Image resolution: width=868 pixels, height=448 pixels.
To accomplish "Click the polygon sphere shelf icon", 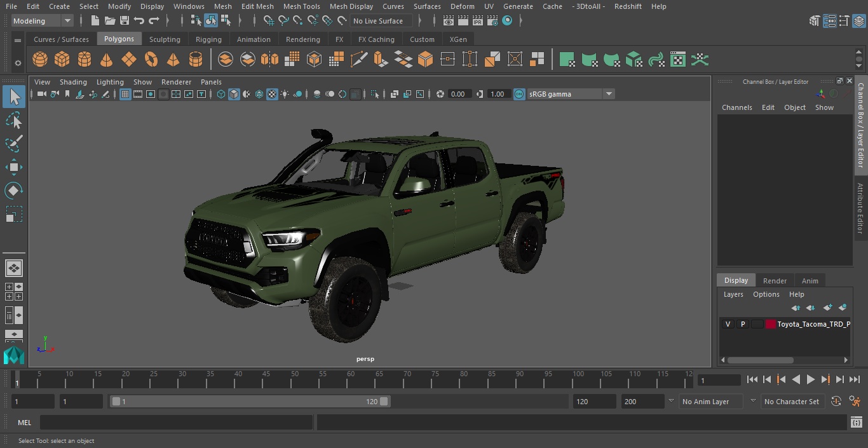I will pos(40,60).
